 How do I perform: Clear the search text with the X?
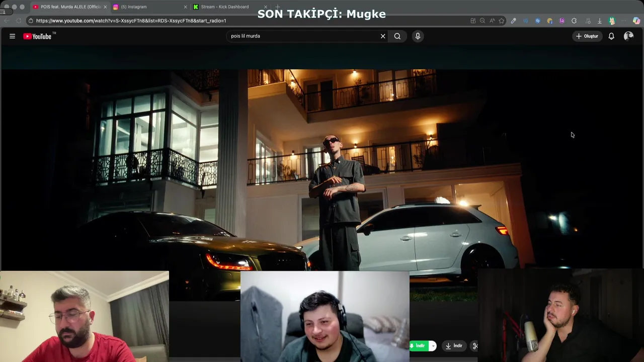pos(383,36)
